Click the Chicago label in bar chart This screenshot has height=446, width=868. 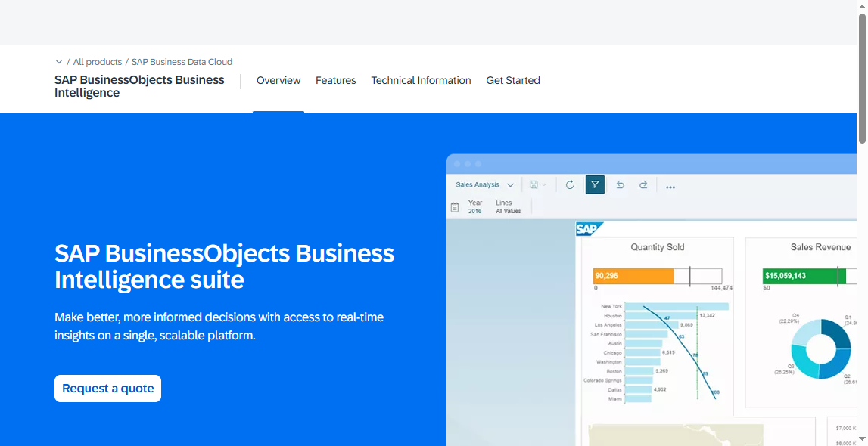click(613, 352)
